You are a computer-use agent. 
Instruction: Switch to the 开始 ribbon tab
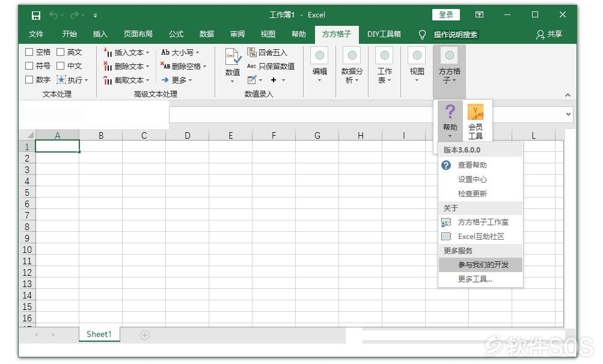tap(70, 34)
